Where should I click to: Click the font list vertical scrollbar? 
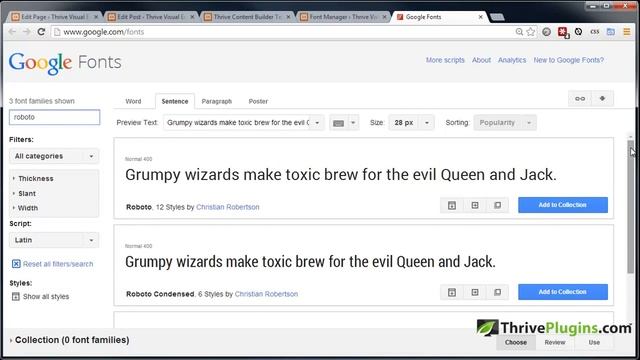631,207
